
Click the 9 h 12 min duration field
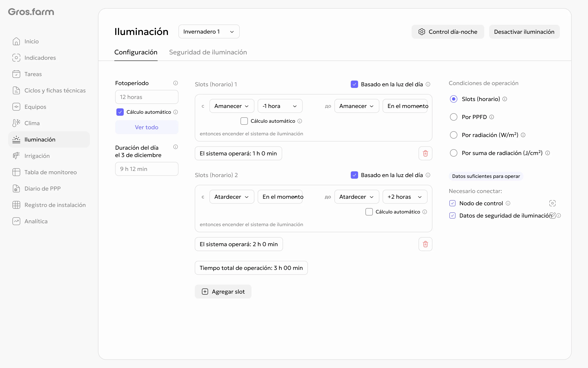147,169
